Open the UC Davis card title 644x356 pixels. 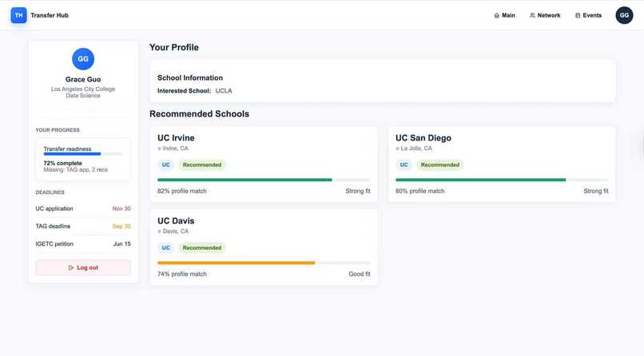pyautogui.click(x=176, y=220)
